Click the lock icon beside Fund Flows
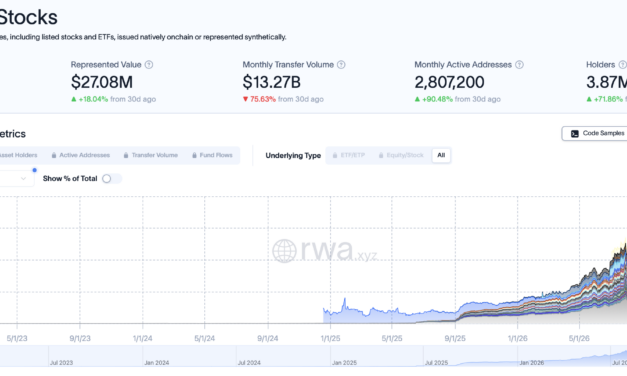This screenshot has height=376, width=627. point(194,155)
